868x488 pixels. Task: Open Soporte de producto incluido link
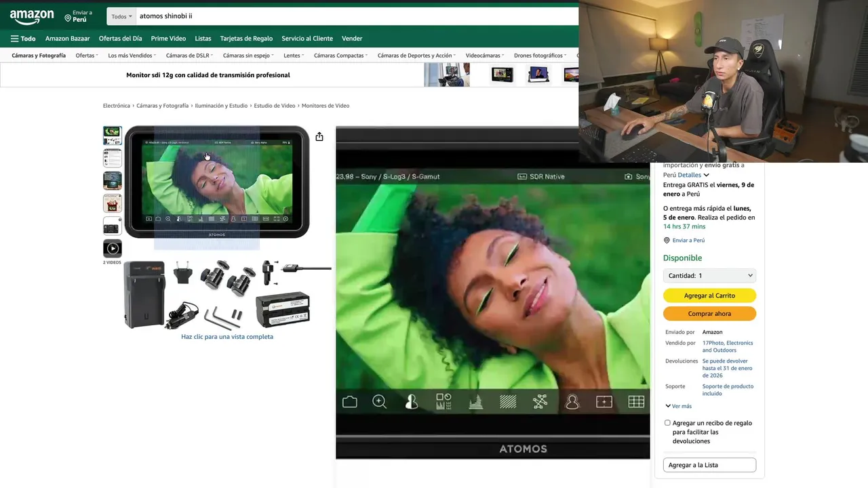(728, 390)
